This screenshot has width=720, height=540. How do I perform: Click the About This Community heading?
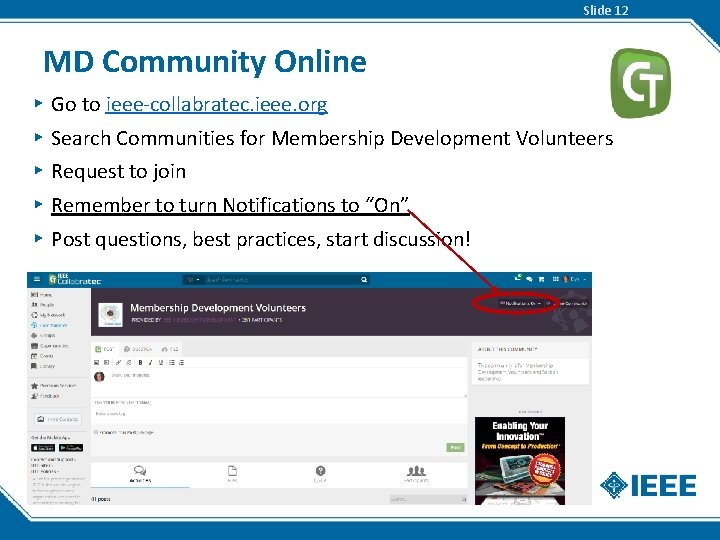[x=507, y=349]
